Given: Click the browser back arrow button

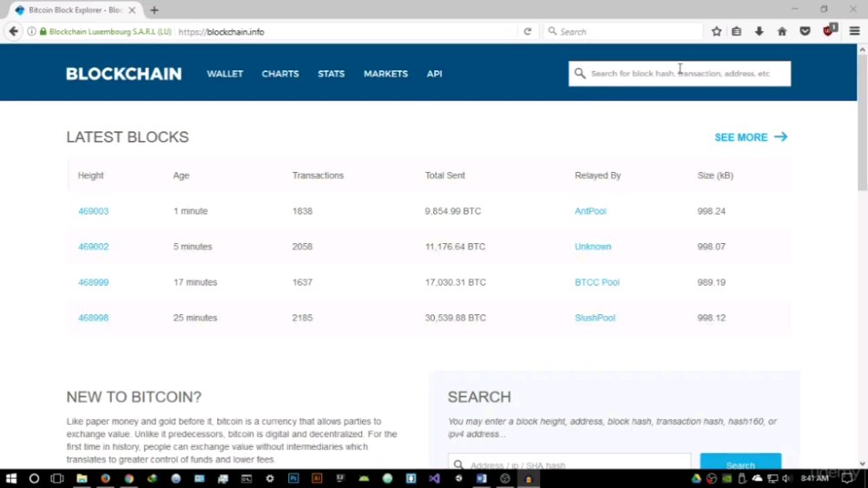Looking at the screenshot, I should tap(13, 31).
